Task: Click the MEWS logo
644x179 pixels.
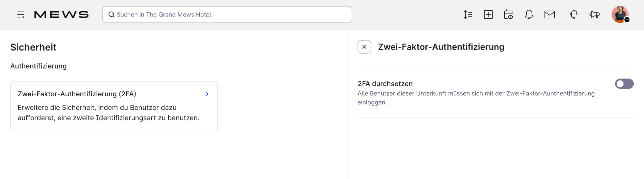Action: pos(61,15)
